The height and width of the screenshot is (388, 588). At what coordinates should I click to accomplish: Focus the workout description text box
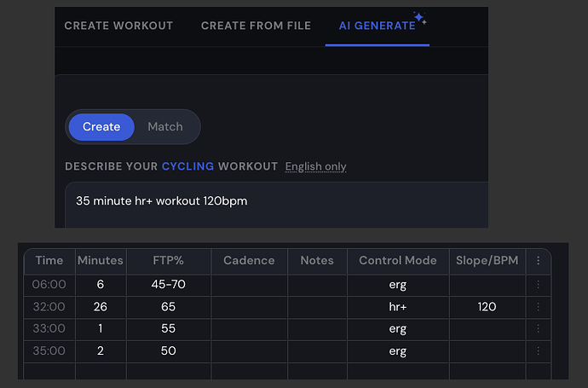tap(277, 205)
